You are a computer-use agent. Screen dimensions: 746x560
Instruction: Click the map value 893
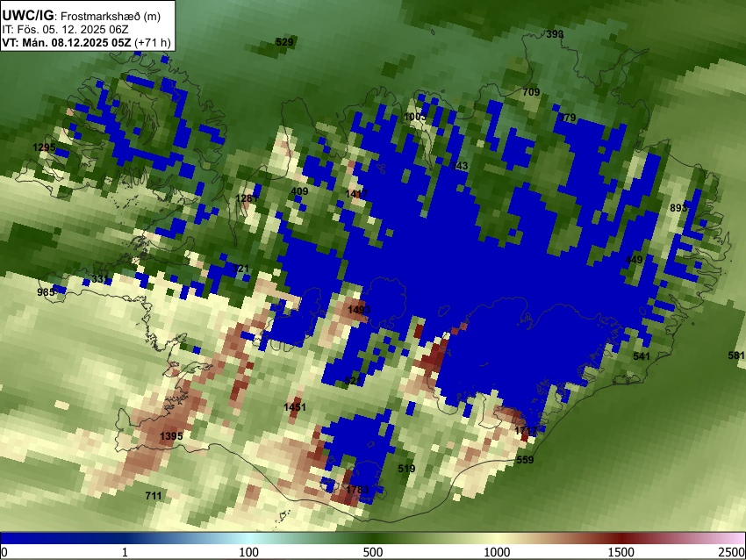(678, 208)
